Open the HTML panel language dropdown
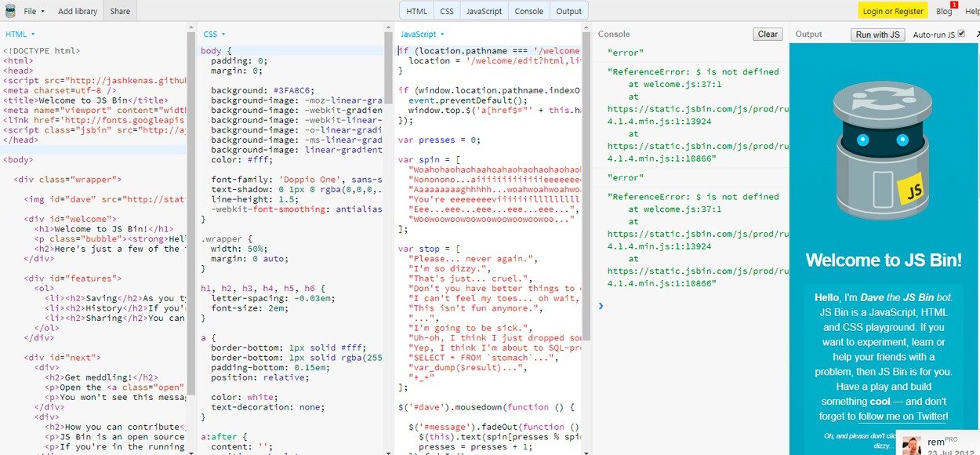Viewport: 980px width, 455px height. coord(20,35)
